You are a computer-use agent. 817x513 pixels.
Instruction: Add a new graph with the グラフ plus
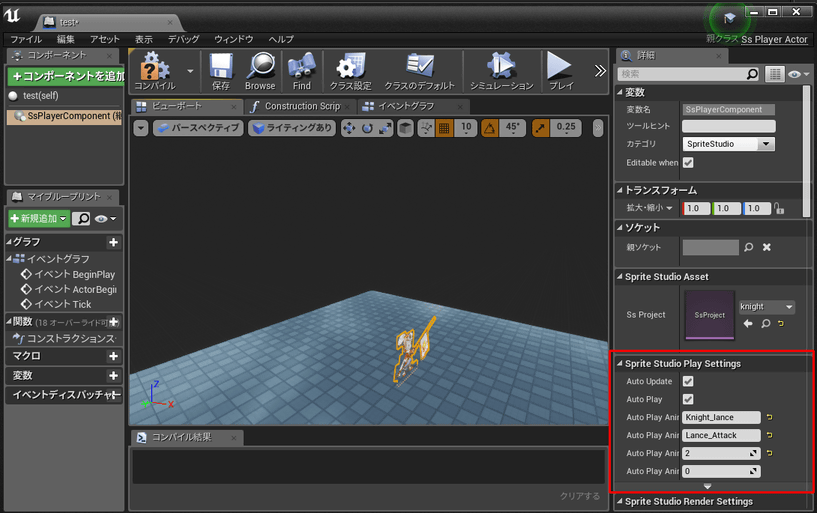[113, 242]
